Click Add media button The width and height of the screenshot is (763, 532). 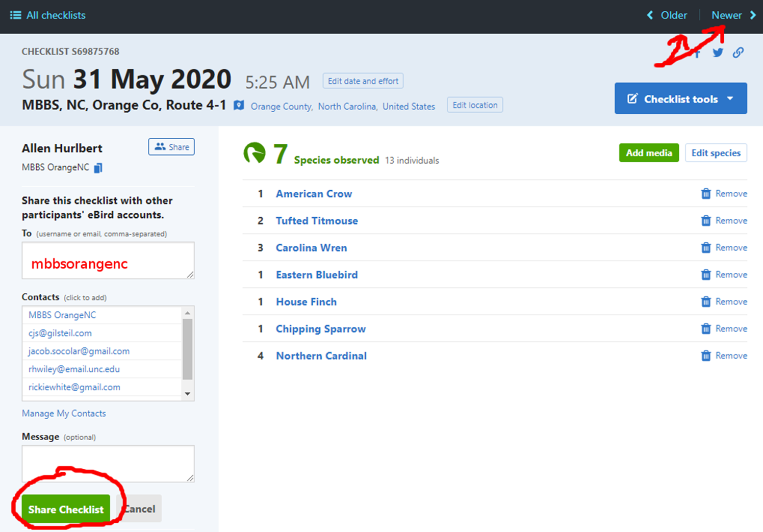(649, 153)
